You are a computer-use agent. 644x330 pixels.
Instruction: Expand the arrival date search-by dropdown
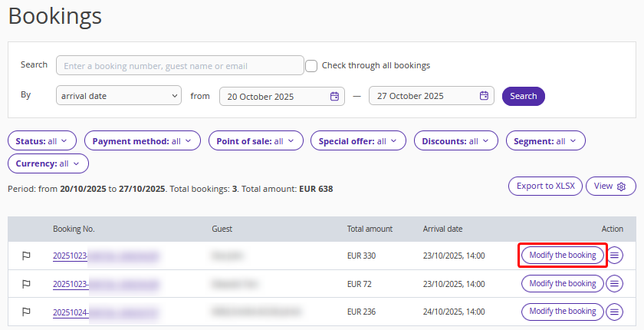[x=118, y=96]
